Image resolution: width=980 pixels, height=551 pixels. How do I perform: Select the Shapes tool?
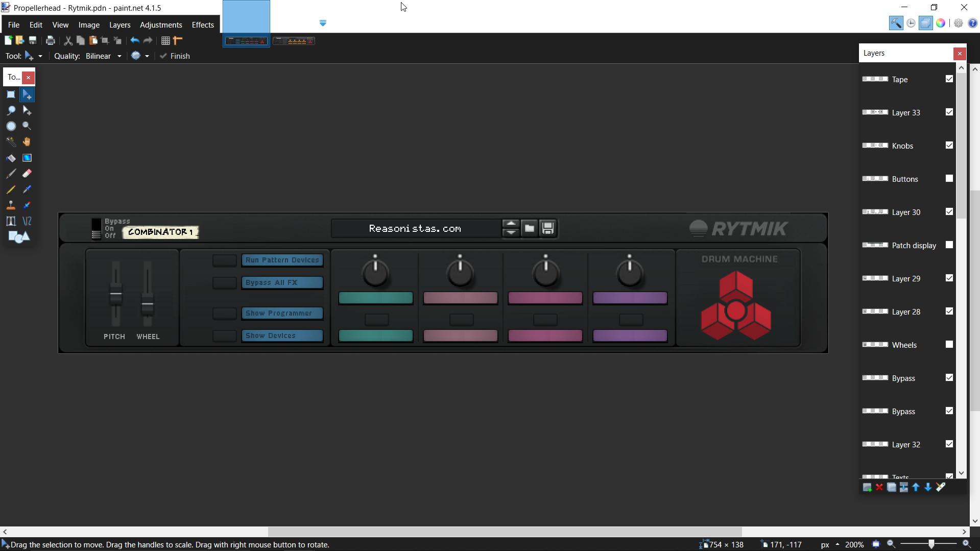[19, 237]
